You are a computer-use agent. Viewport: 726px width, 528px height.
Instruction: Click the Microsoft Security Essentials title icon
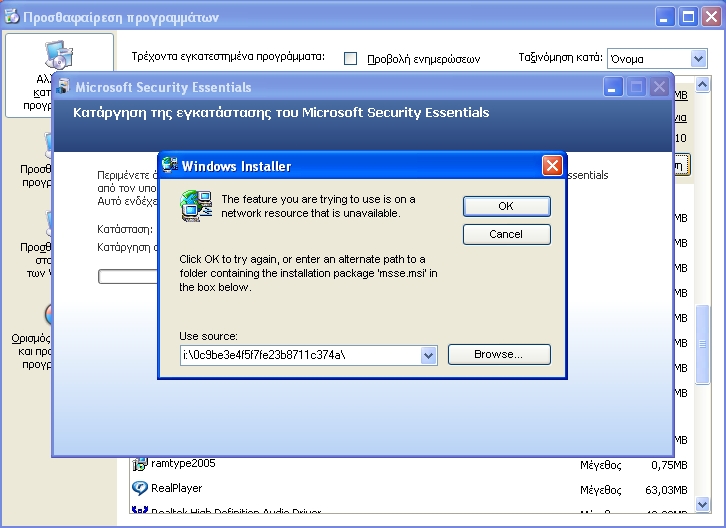click(63, 87)
